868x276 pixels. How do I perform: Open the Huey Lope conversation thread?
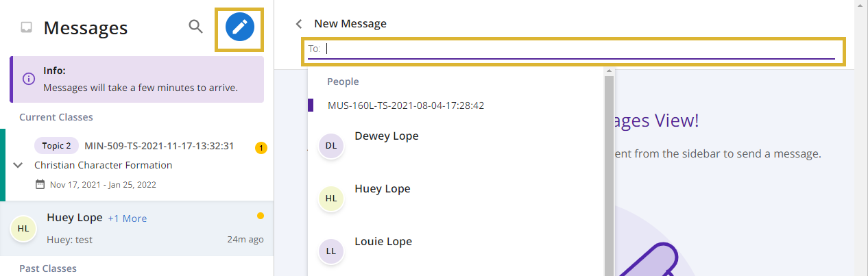click(x=137, y=229)
